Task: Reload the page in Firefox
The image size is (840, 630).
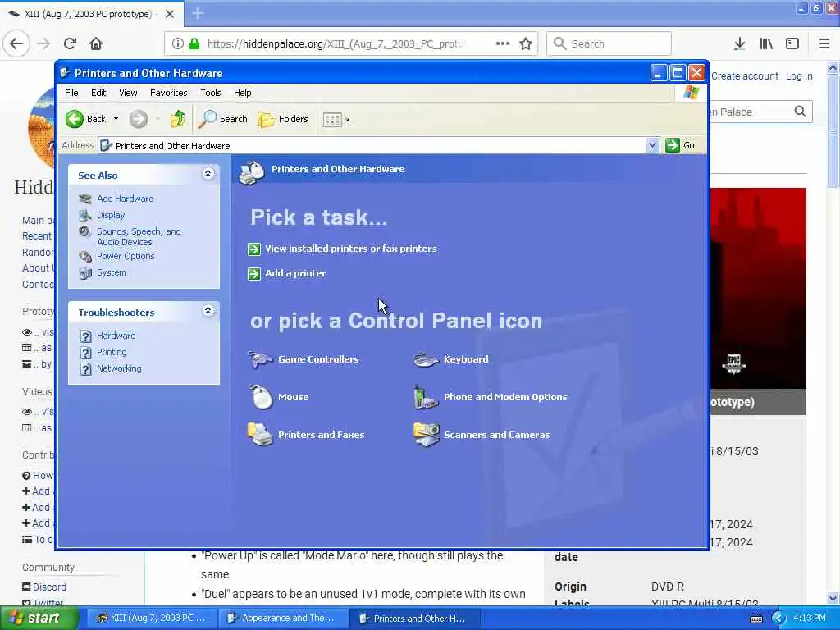Action: pyautogui.click(x=70, y=44)
